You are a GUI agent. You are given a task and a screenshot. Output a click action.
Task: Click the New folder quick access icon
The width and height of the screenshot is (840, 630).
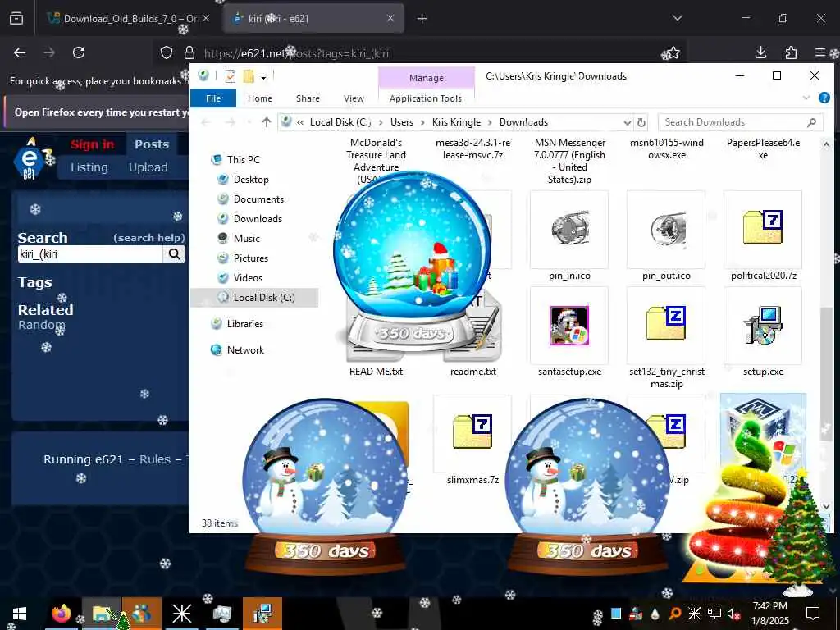click(x=249, y=76)
